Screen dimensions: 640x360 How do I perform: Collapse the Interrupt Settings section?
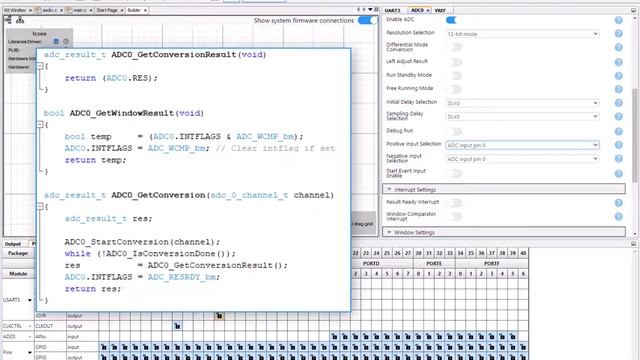click(x=504, y=189)
